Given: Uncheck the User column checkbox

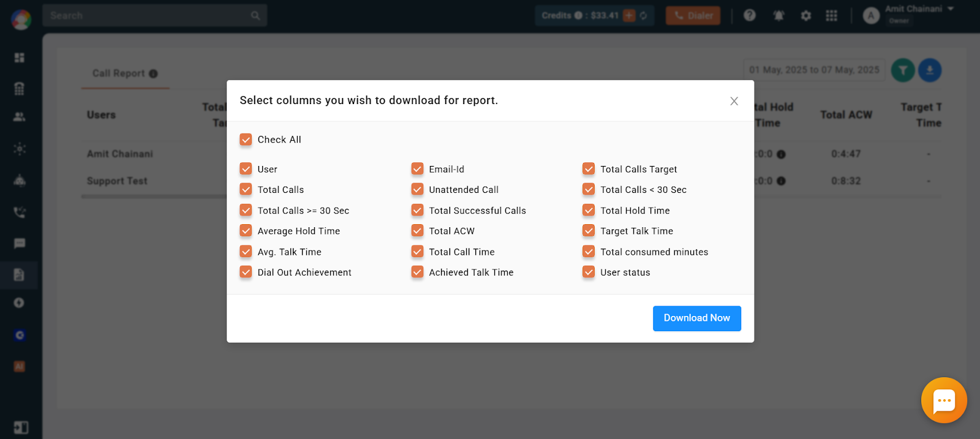Looking at the screenshot, I should pos(246,169).
